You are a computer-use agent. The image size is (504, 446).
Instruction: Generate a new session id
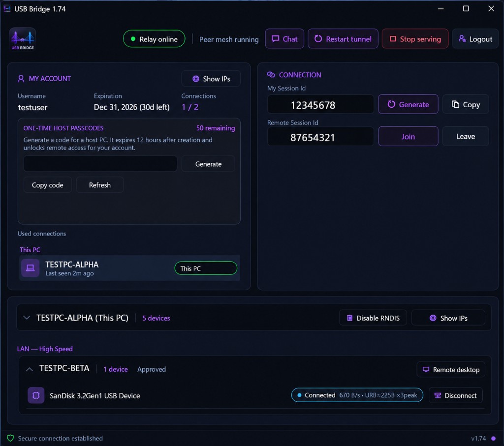pyautogui.click(x=408, y=104)
